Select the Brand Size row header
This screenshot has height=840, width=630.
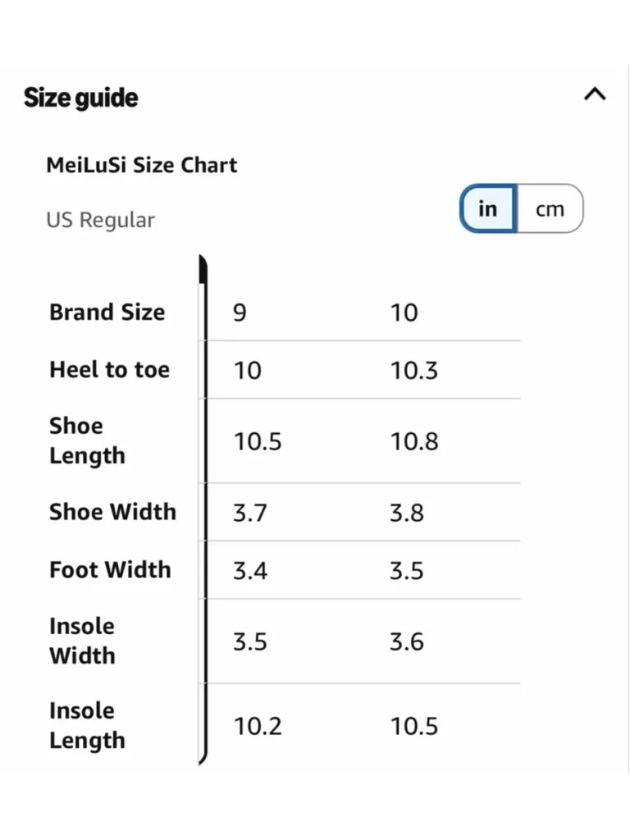[107, 313]
